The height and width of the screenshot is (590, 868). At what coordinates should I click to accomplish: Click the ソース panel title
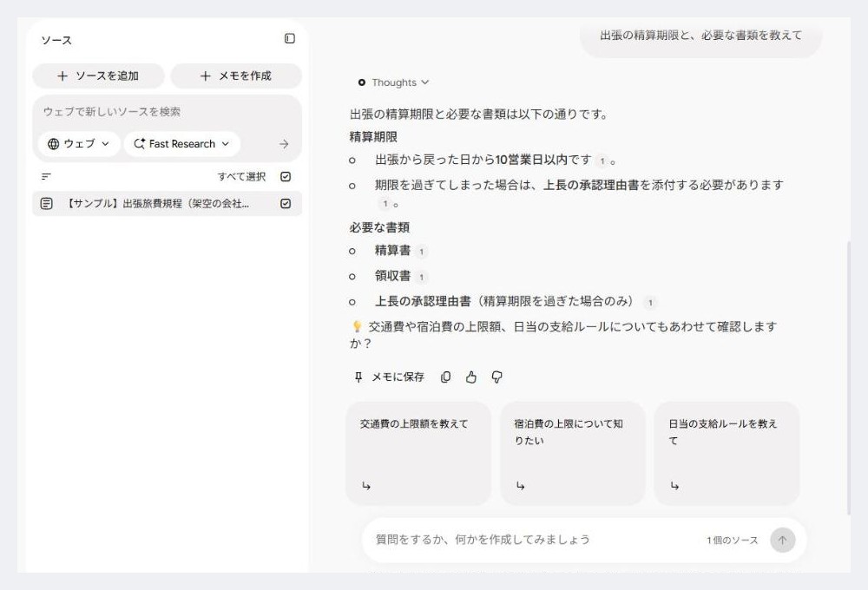point(56,41)
